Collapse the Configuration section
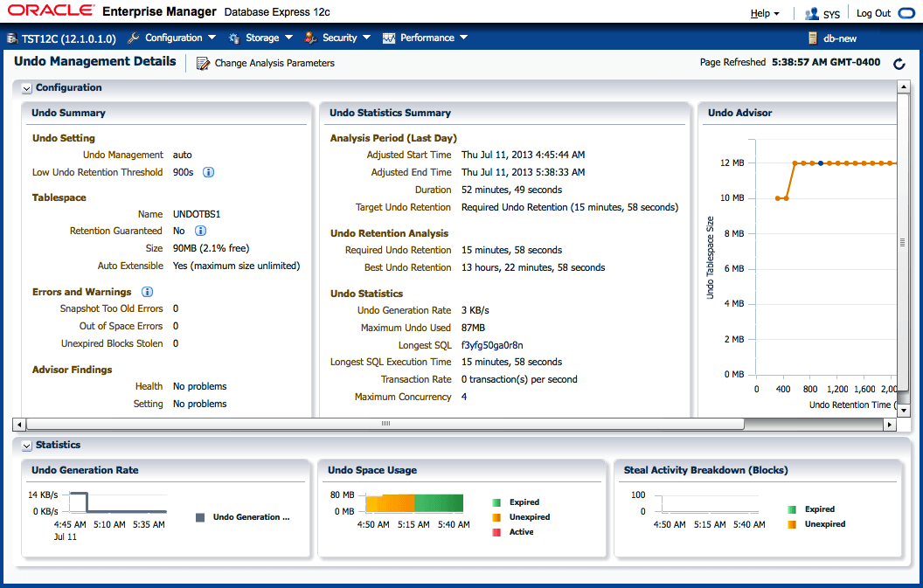Image resolution: width=923 pixels, height=588 pixels. [x=26, y=88]
